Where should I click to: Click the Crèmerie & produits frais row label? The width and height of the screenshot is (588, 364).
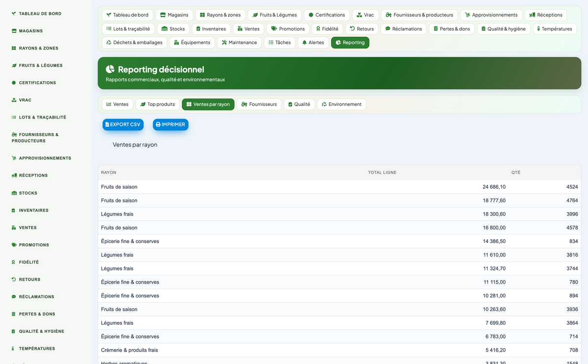coord(129,350)
